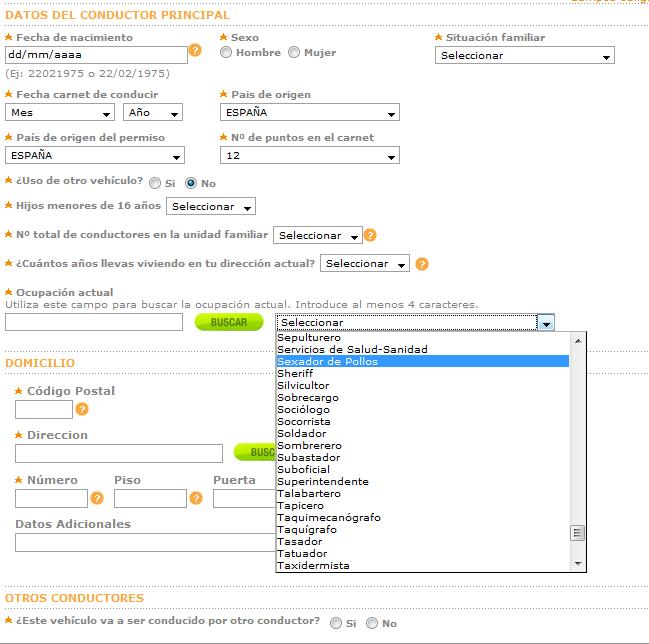Viewport: 649px width, 644px height.
Task: Select No for otro conductor question
Action: click(372, 623)
